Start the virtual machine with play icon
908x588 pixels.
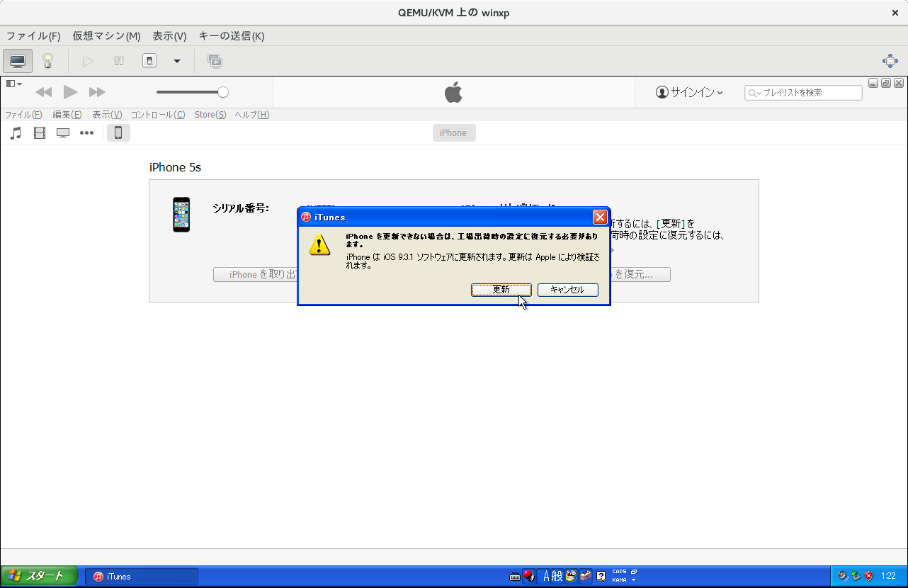pos(89,61)
